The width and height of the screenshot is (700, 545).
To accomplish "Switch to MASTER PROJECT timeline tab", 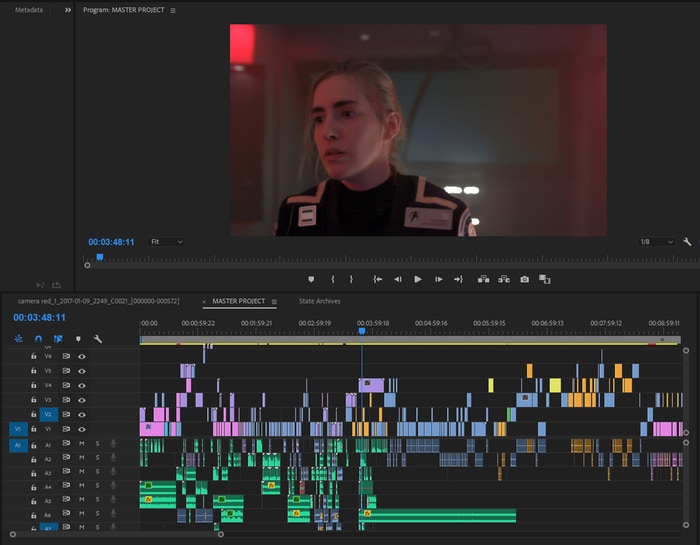I will pyautogui.click(x=239, y=301).
